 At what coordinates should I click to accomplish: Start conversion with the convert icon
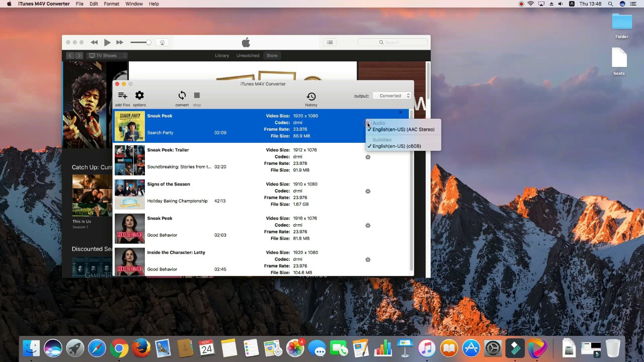tap(182, 96)
